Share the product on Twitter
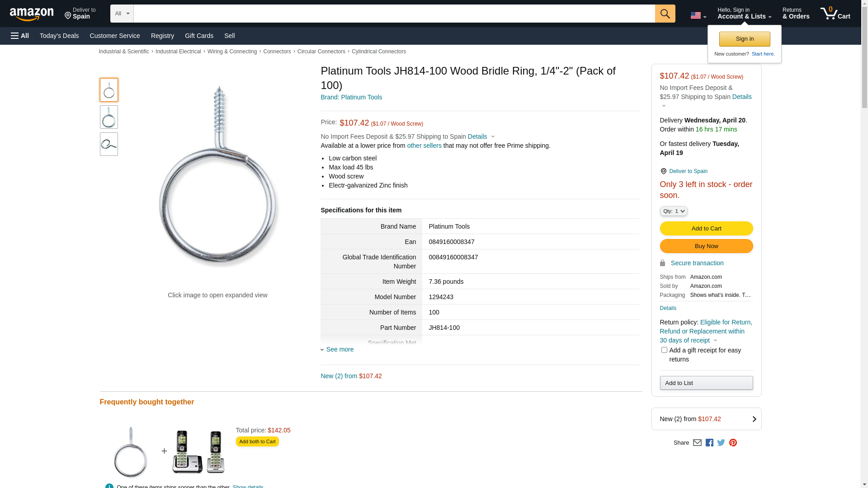This screenshot has width=868, height=488. 721,443
